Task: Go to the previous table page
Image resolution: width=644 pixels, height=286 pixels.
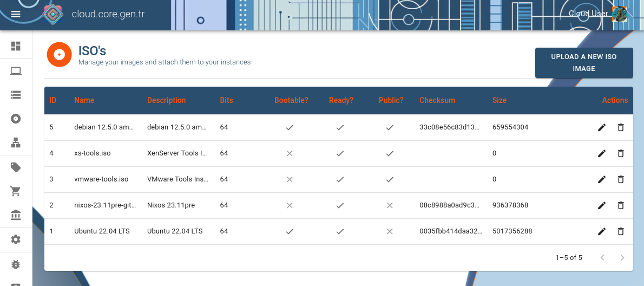Action: 602,258
